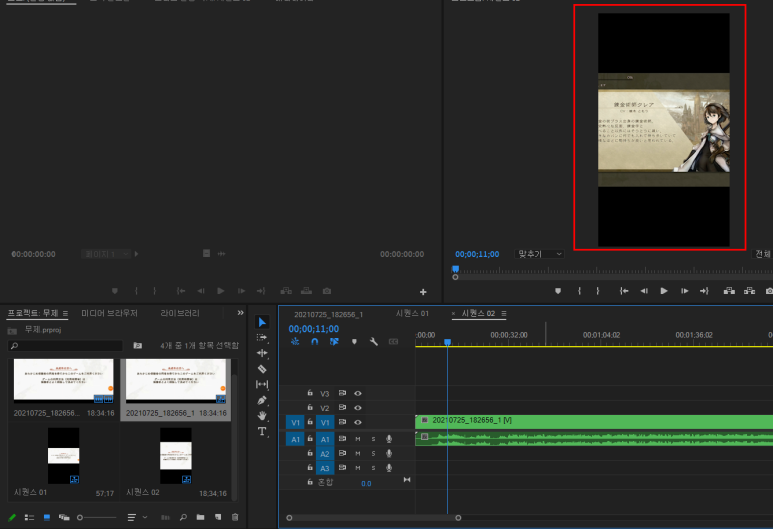Open 20210725_182656_1 timeline tab
Viewport: 773px width, 529px height.
pos(328,314)
